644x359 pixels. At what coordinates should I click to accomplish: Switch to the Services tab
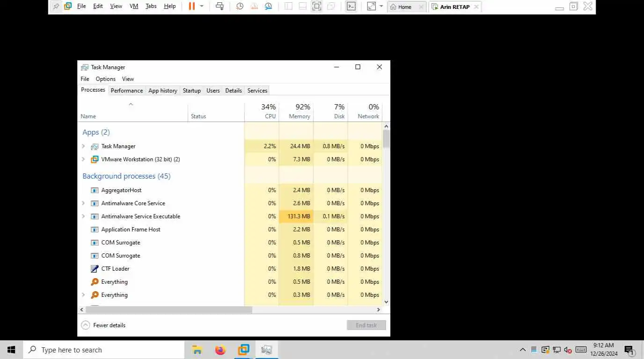pyautogui.click(x=257, y=91)
